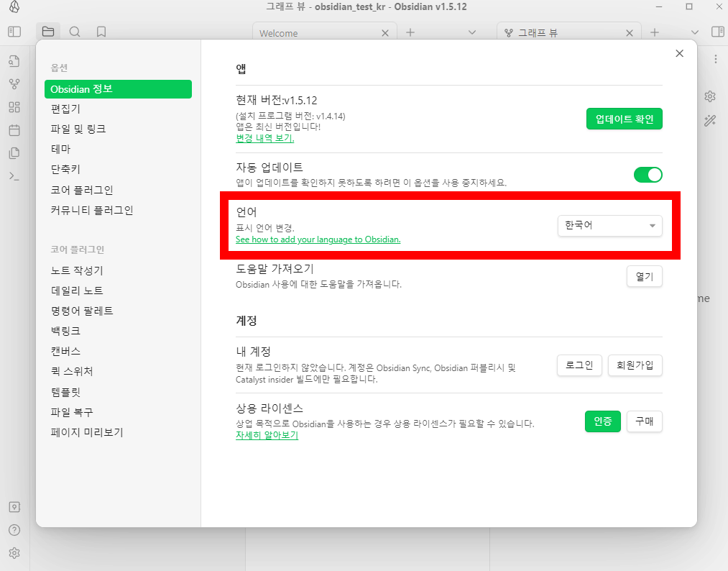Open vault switcher icon at bottom left
Image resolution: width=728 pixels, height=571 pixels.
14,507
